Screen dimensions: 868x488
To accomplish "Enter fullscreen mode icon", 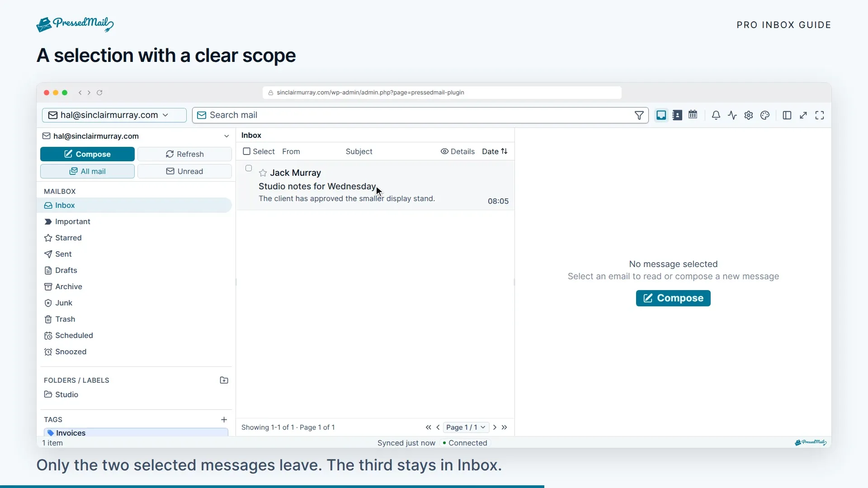I will pos(820,116).
